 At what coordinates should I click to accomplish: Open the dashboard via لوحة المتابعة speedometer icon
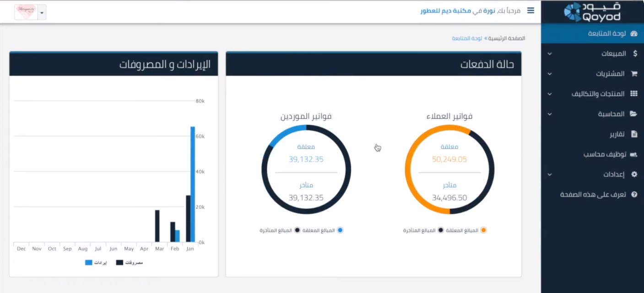click(634, 33)
